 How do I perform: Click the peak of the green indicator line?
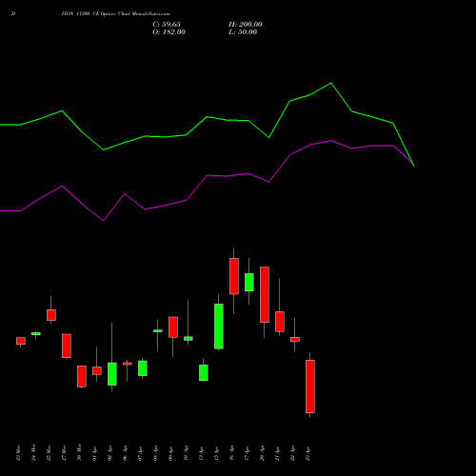click(331, 83)
